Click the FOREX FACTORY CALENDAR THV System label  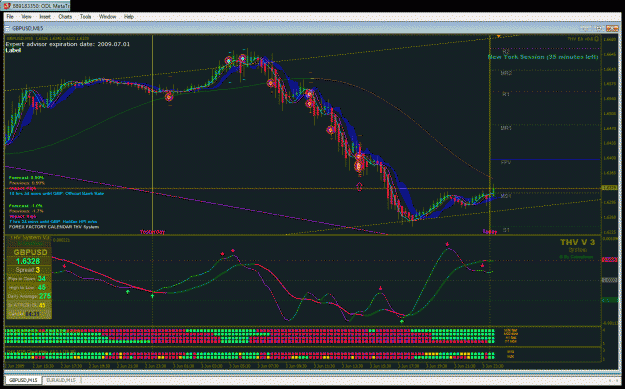tap(54, 227)
